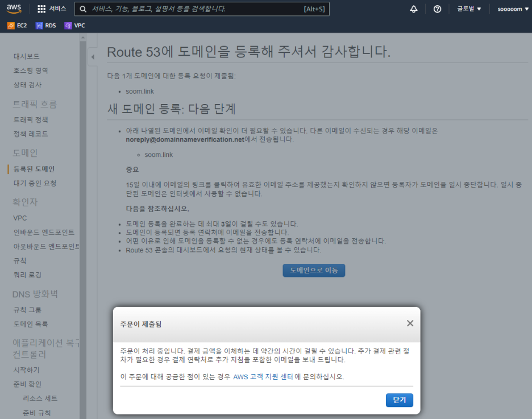Open the AWS home logo
This screenshot has height=419, width=532.
coord(14,9)
